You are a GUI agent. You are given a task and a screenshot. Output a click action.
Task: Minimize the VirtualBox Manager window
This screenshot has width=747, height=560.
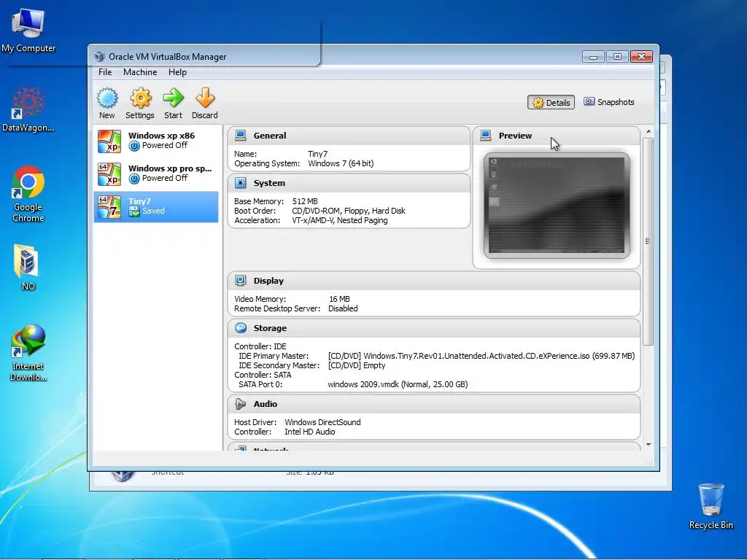click(593, 57)
